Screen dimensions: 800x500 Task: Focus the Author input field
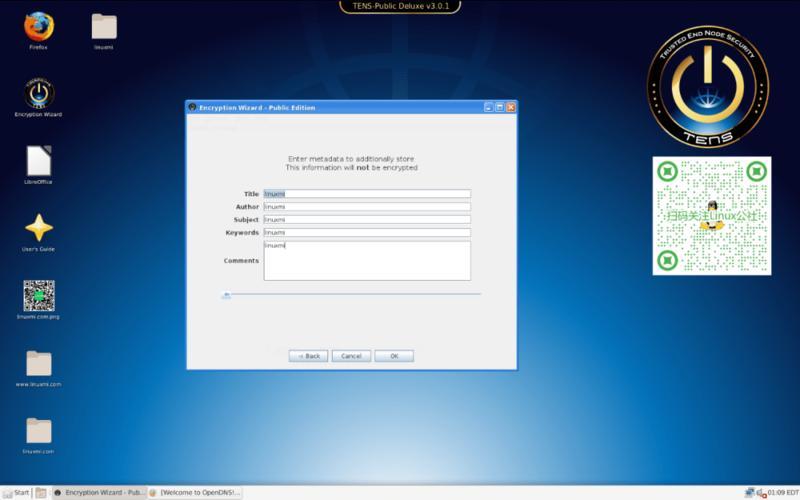pos(367,207)
